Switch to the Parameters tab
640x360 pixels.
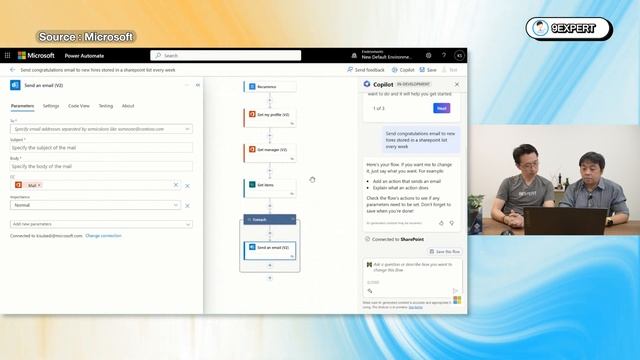click(22, 106)
